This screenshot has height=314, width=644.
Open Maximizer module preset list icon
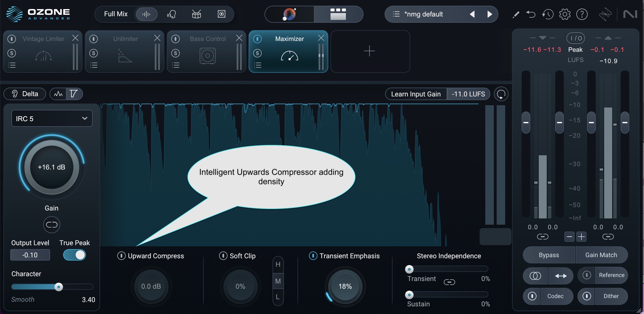[257, 65]
